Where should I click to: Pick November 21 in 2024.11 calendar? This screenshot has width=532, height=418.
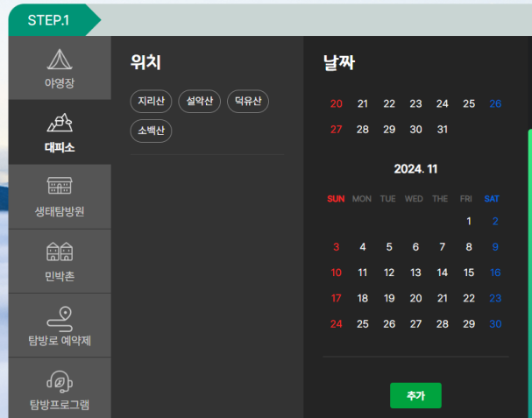pyautogui.click(x=442, y=298)
